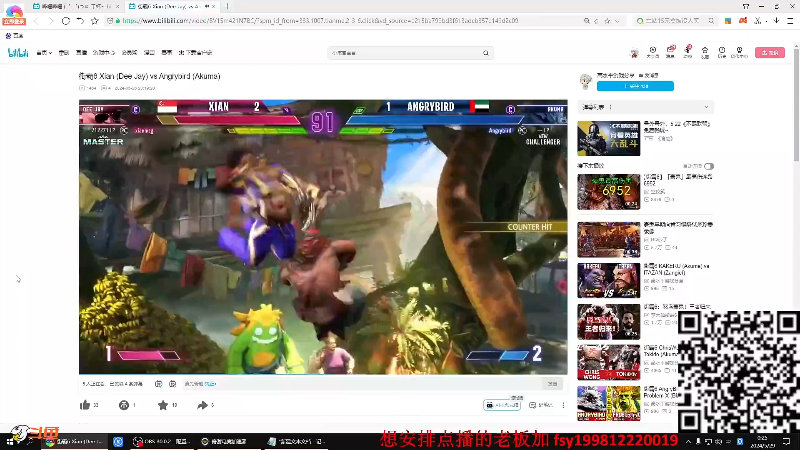The image size is (800, 450).
Task: Open the KAKERU vs ITAZAN video thumbnail
Action: click(608, 280)
